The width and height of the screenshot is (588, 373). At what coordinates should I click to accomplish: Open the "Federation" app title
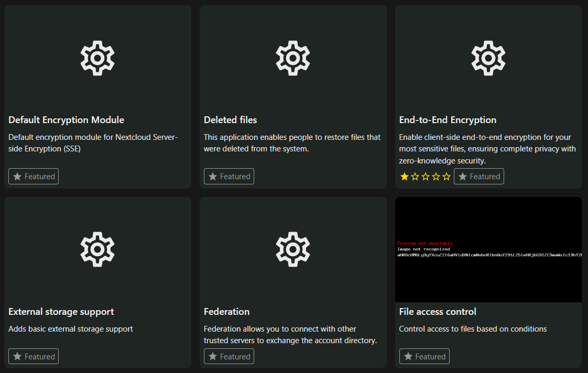(x=226, y=312)
